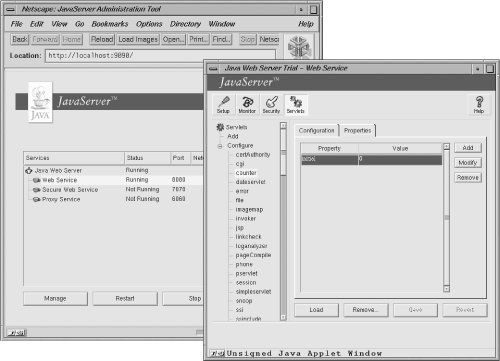Click the Modify property button
The image size is (500, 361).
click(468, 163)
